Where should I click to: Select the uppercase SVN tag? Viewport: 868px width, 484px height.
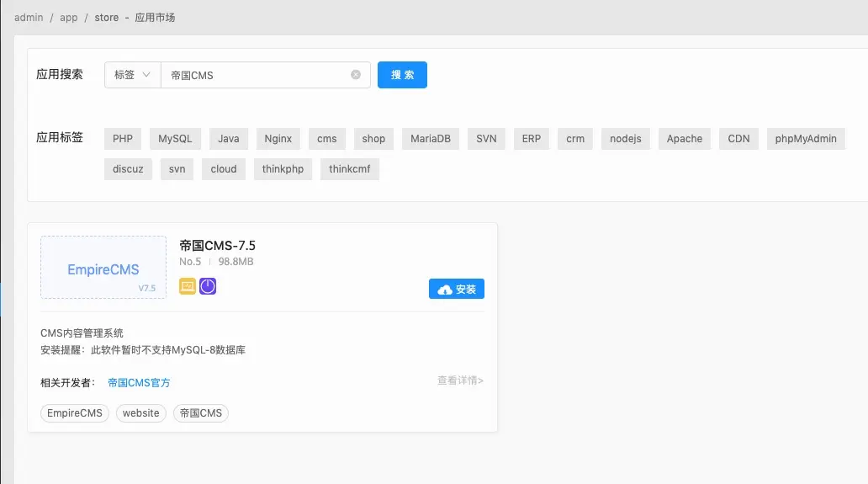(487, 138)
